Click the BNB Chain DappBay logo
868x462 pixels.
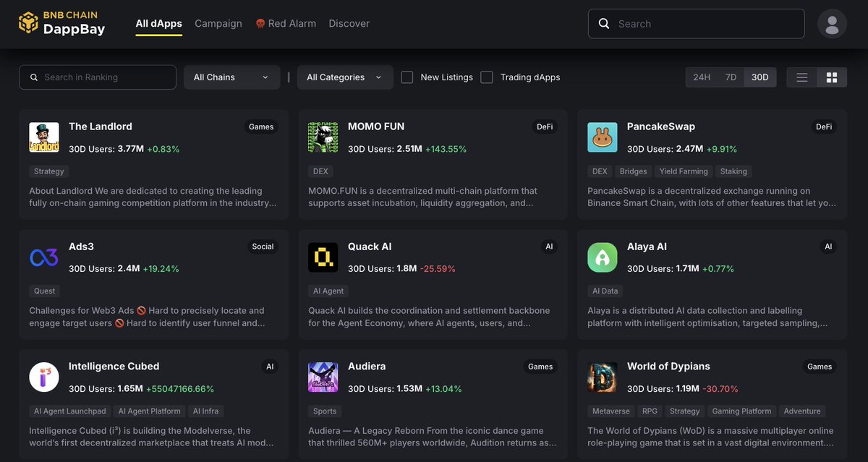(x=61, y=23)
